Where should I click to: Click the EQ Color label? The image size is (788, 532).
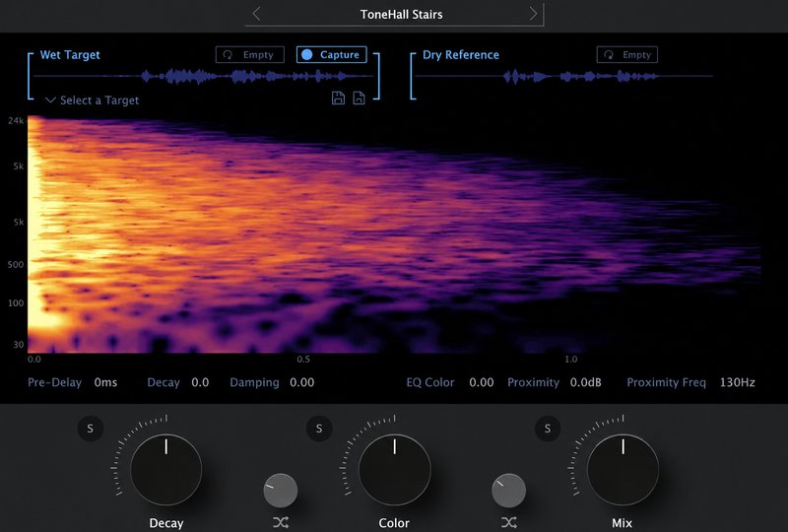[430, 382]
